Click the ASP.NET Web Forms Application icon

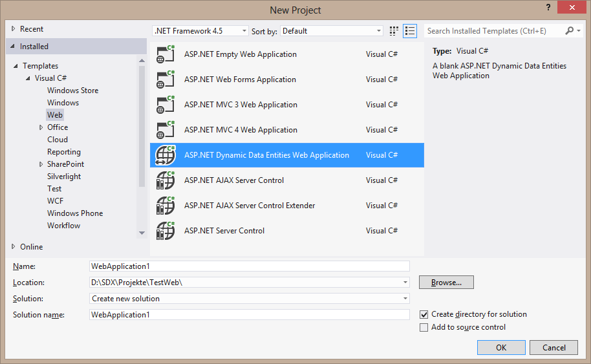166,80
